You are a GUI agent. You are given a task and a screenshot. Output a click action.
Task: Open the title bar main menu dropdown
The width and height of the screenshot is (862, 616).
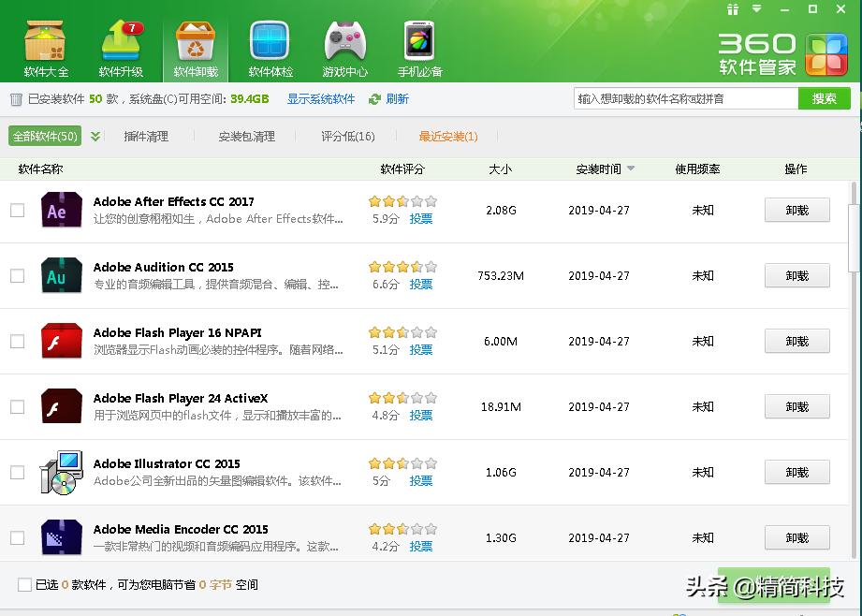click(x=754, y=9)
